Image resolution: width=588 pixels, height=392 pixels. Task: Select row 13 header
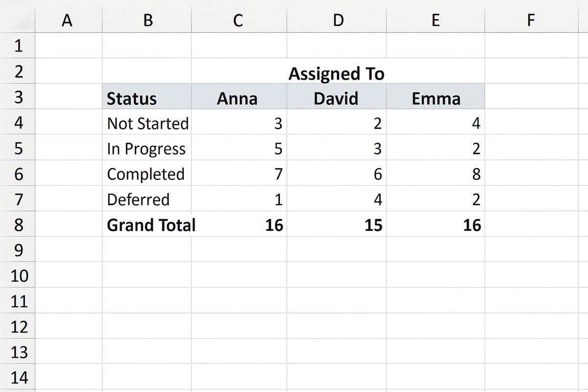(18, 351)
